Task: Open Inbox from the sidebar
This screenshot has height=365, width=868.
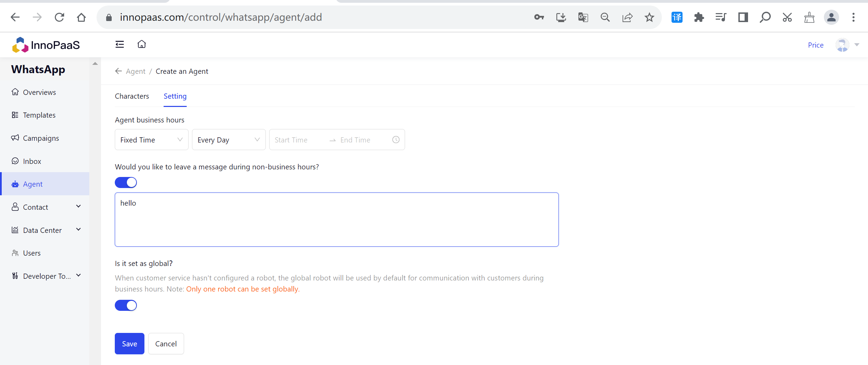Action: (x=32, y=161)
